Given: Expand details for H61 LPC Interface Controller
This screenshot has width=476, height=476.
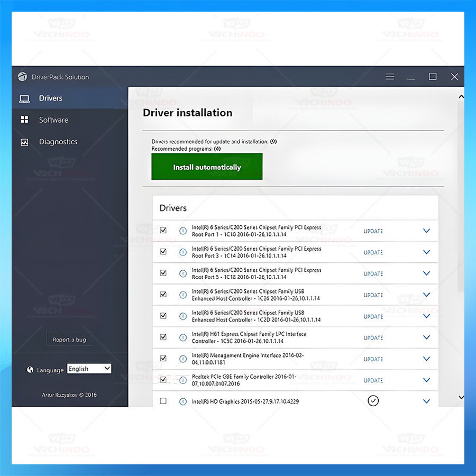Looking at the screenshot, I should click(x=426, y=337).
